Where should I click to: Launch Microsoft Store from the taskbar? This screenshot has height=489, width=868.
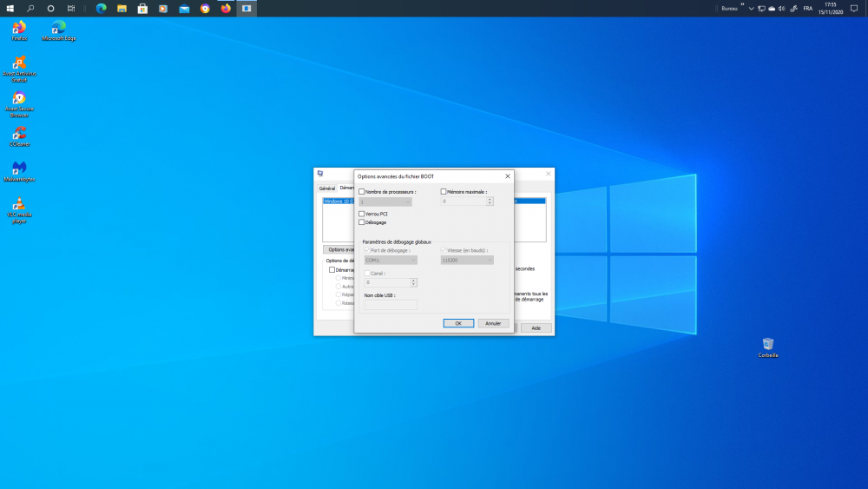(142, 8)
